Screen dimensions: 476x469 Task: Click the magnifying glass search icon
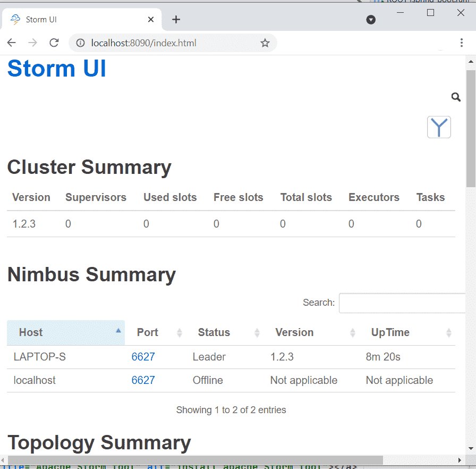(x=456, y=97)
